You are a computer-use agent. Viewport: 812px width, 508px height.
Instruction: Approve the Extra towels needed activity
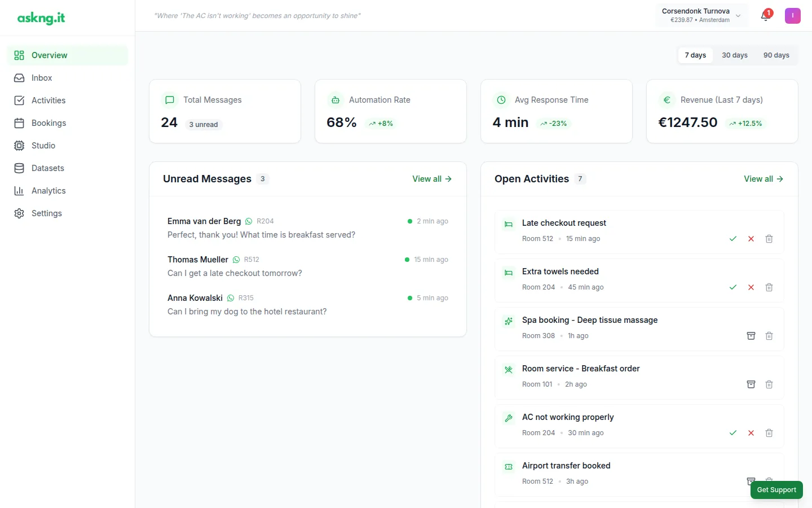(733, 287)
